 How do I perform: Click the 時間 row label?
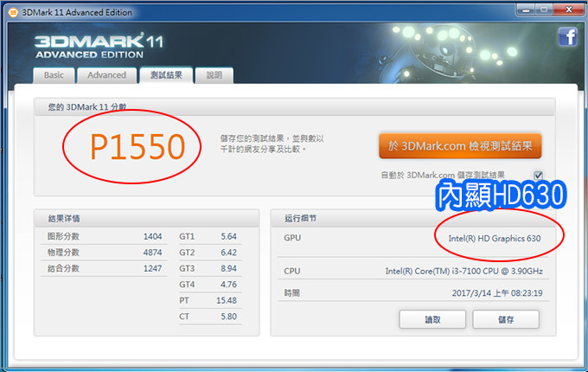(291, 293)
